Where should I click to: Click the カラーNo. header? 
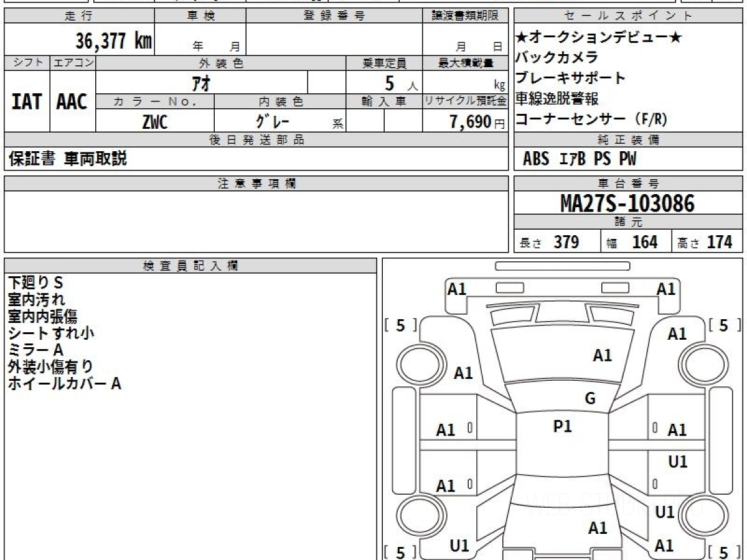[x=155, y=101]
